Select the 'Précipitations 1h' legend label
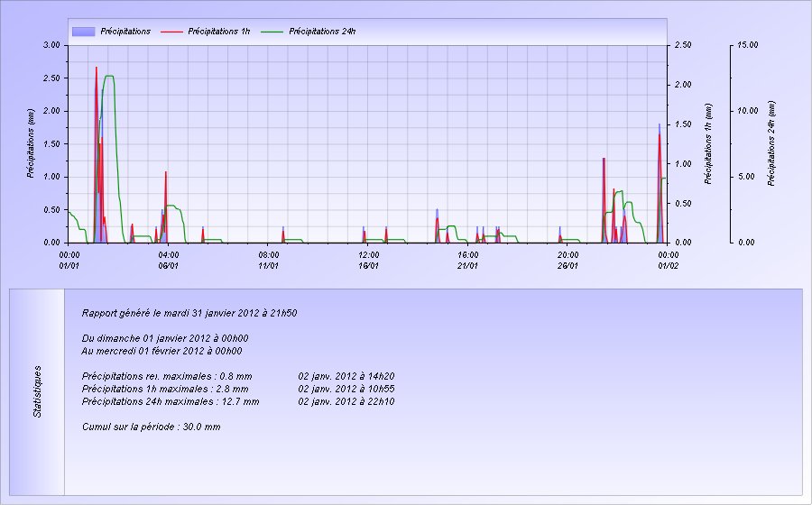 [x=218, y=32]
